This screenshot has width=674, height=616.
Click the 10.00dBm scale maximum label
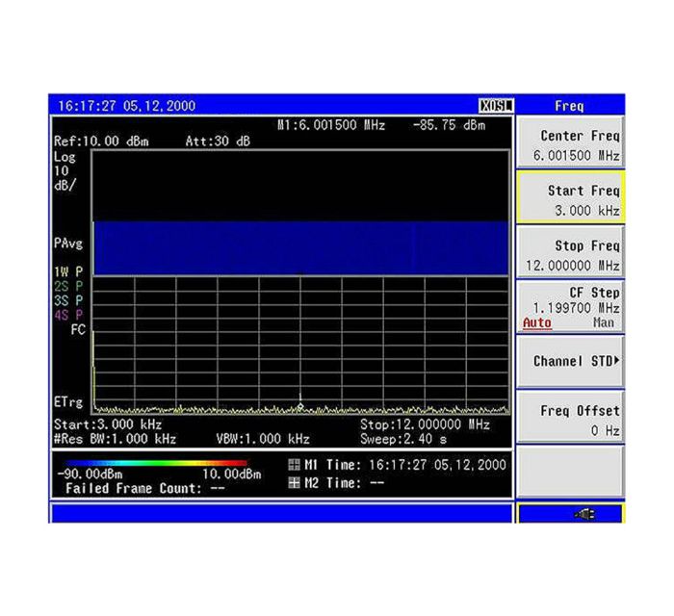click(232, 475)
